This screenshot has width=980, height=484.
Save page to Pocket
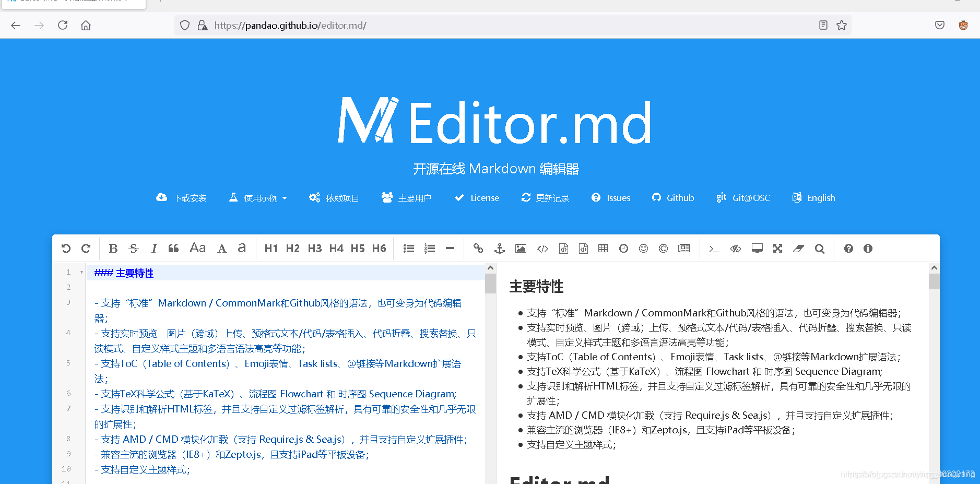940,25
